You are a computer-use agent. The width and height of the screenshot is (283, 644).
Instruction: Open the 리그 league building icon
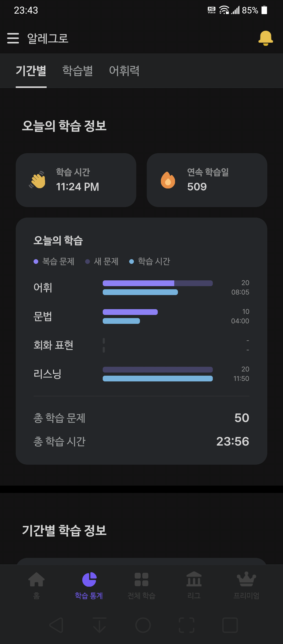[194, 579]
